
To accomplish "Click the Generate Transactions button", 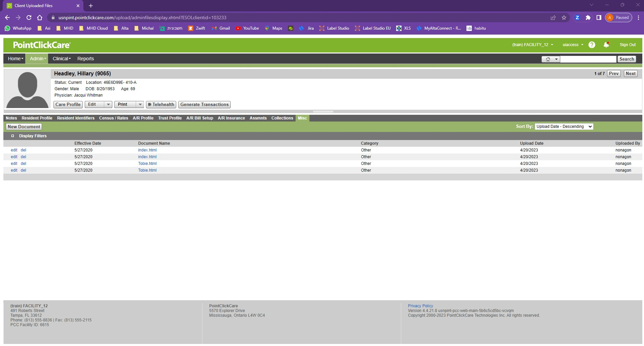I will point(204,105).
